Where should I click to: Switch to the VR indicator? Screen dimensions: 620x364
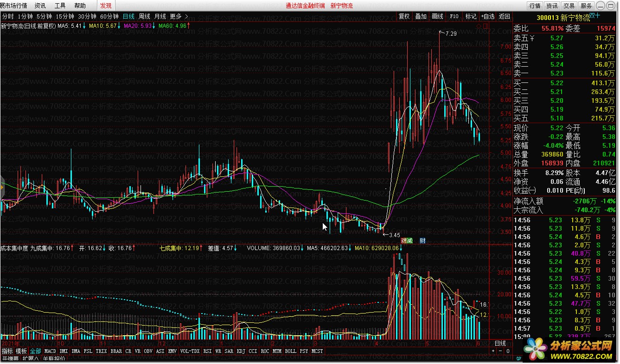click(x=138, y=351)
